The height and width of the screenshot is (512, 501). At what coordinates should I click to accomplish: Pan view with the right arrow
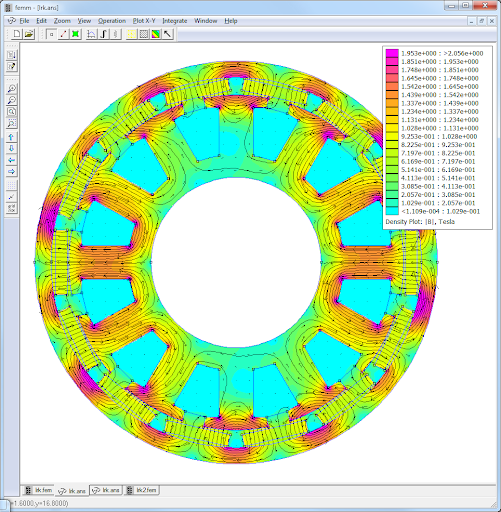click(11, 172)
